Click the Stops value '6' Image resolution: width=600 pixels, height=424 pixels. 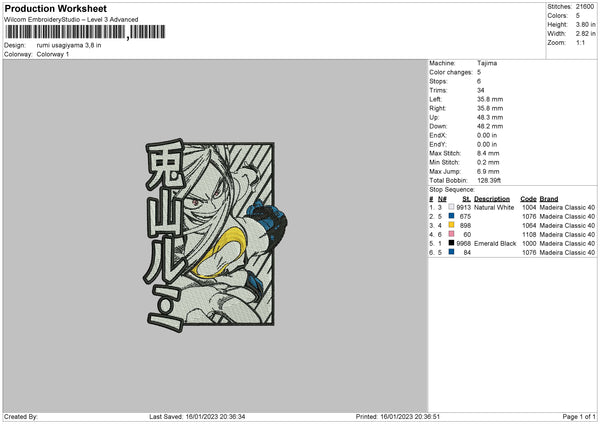479,81
